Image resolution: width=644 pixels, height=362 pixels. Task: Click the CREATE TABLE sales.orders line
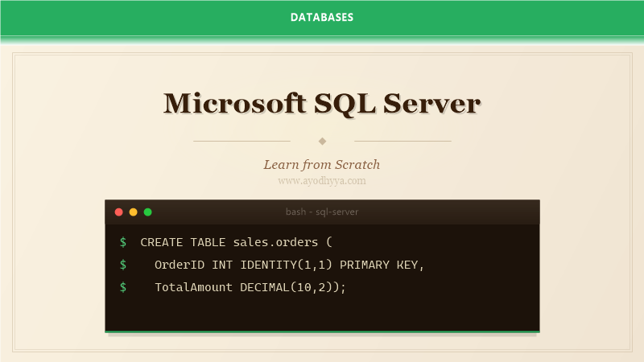[236, 242]
